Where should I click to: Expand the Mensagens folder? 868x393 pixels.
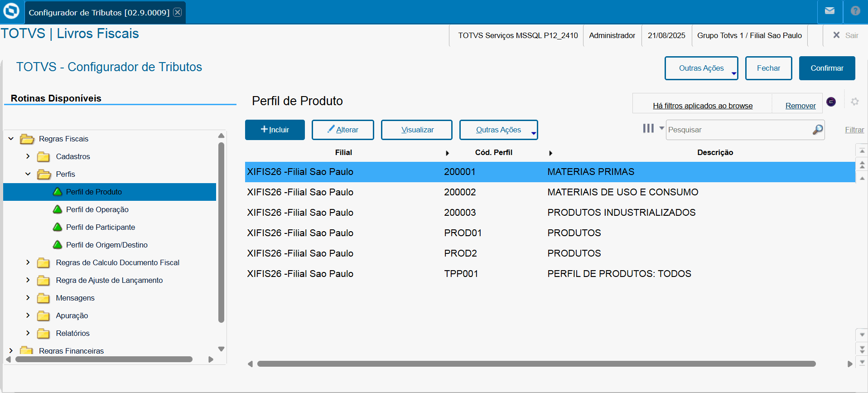coord(28,298)
